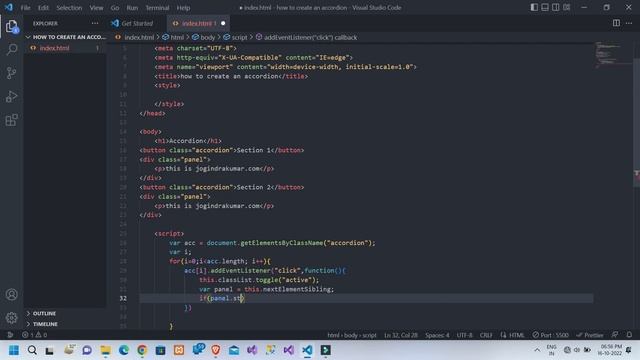
Task: Click the remote window icon in status bar
Action: (10, 335)
